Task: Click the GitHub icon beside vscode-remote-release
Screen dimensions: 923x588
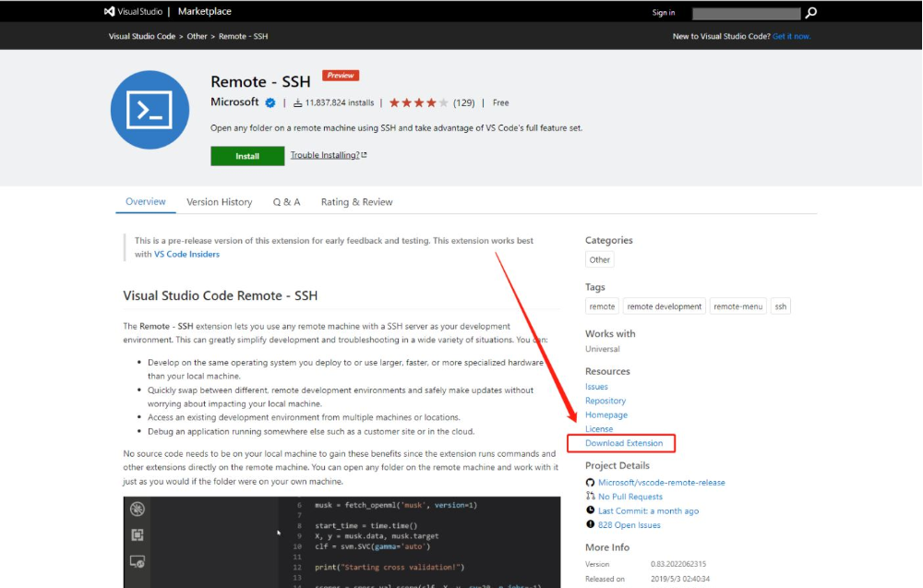Action: [x=590, y=482]
